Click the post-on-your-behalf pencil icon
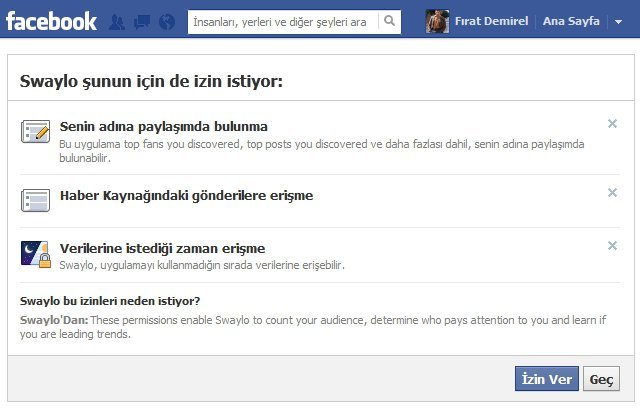The height and width of the screenshot is (413, 640). pyautogui.click(x=36, y=131)
